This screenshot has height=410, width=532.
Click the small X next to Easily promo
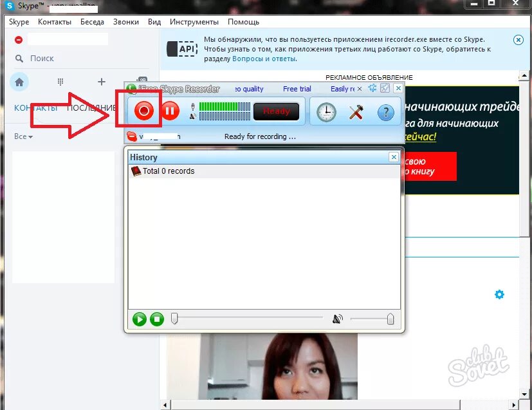tap(360, 89)
